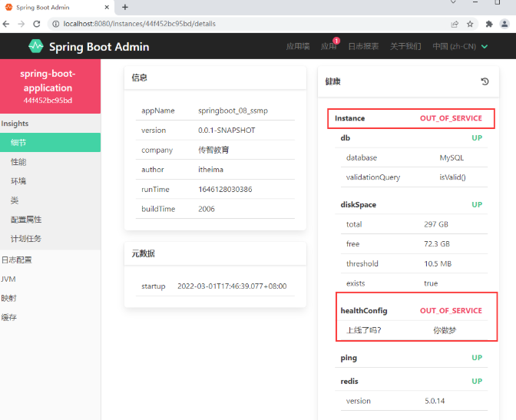Open 日志配置 in the sidebar
This screenshot has height=420, width=516.
coord(51,260)
